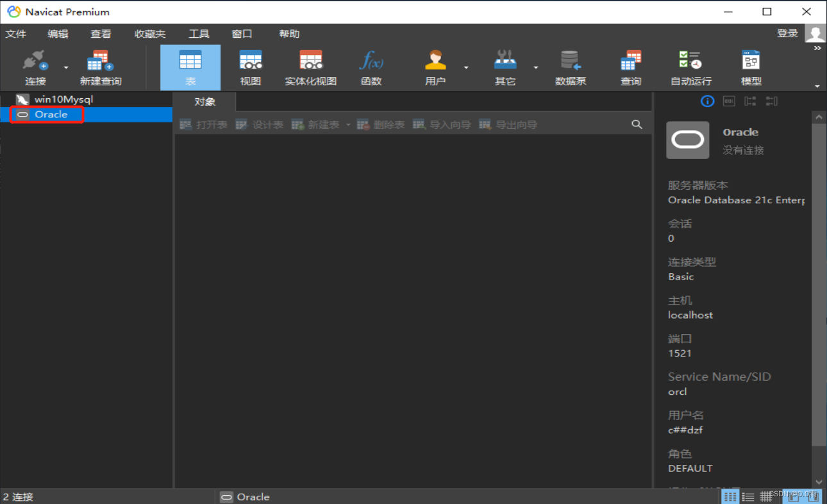Image resolution: width=827 pixels, height=504 pixels.
Task: Click the Query (查询) toolbar icon
Action: point(631,67)
